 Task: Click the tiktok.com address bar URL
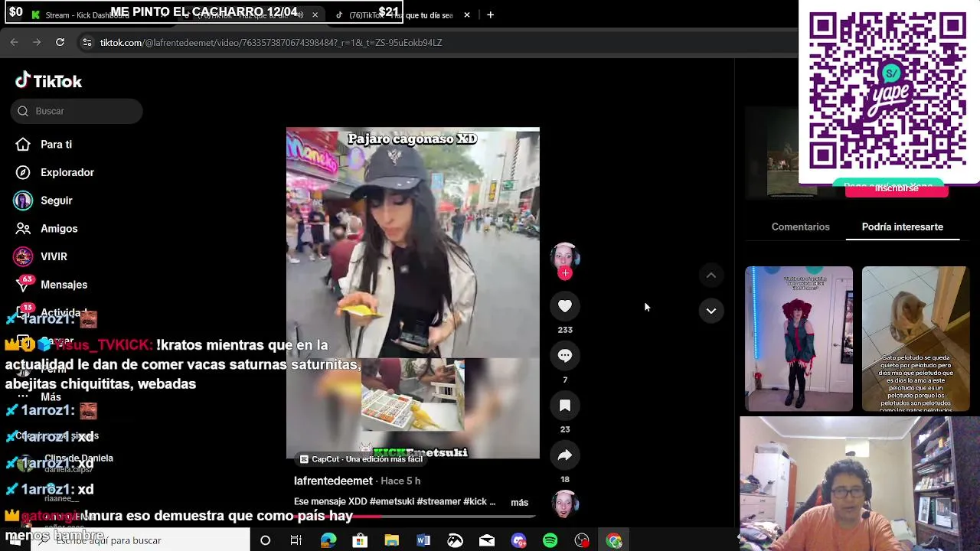pos(271,43)
